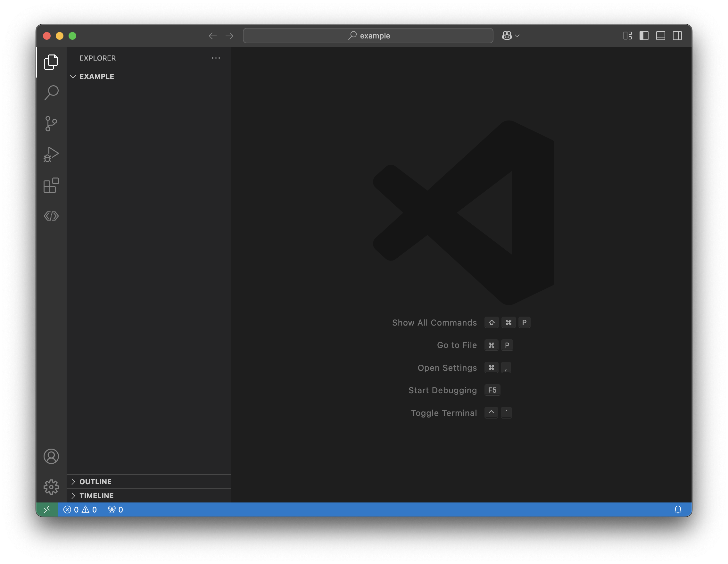Expand the OUTLINE section

[x=148, y=482]
